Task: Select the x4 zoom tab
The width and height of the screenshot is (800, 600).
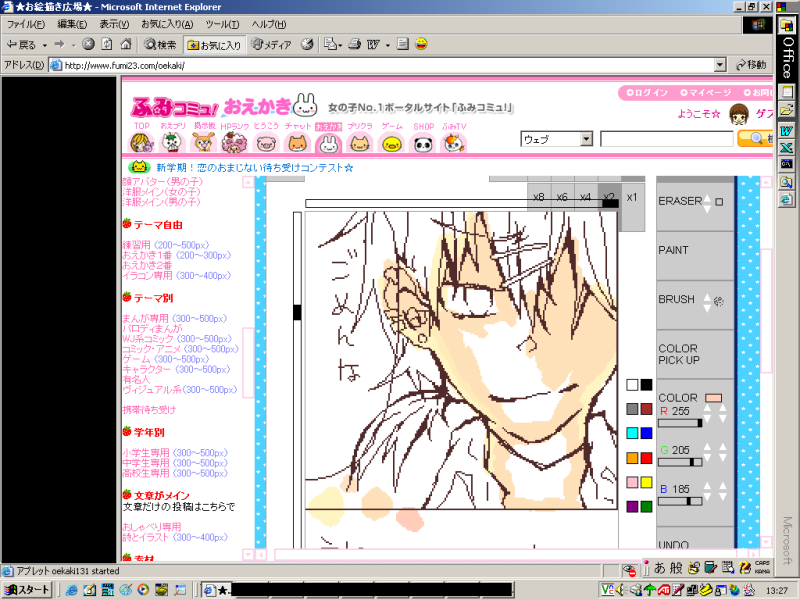Action: (x=586, y=197)
